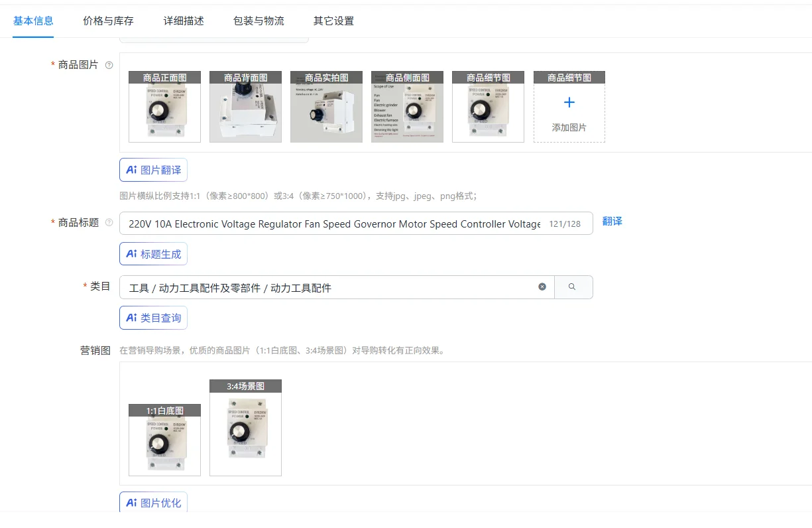812x528 pixels.
Task: Click the Ai 类目查询 button
Action: [153, 318]
